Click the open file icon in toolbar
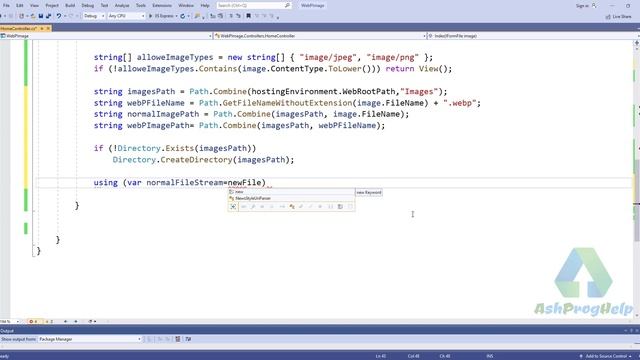Screen dimensions: 640x360 (33, 16)
